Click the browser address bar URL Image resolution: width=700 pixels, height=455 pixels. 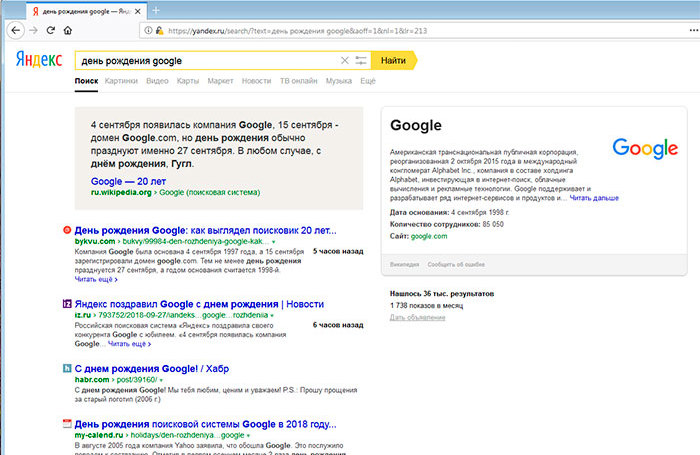pos(297,31)
